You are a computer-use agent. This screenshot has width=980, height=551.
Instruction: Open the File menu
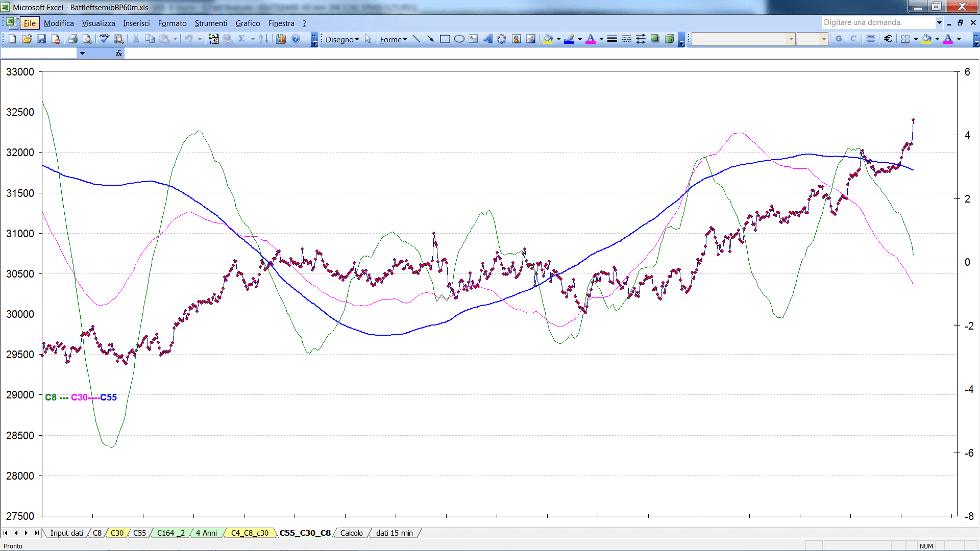coord(30,23)
